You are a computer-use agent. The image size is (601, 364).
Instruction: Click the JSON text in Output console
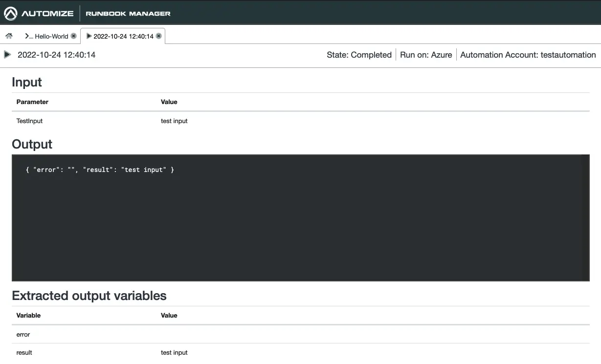pos(100,170)
